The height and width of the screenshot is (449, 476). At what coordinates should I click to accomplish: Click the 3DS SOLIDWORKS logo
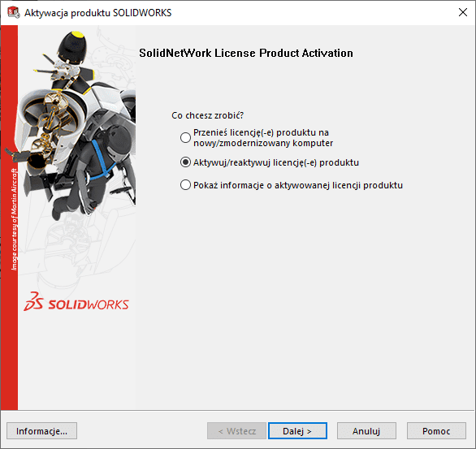(76, 302)
